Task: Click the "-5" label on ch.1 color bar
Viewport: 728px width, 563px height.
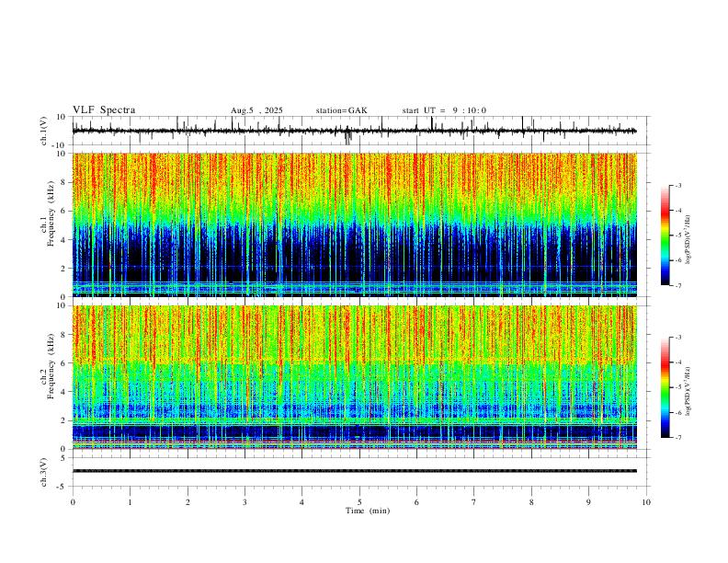Action: [x=678, y=236]
